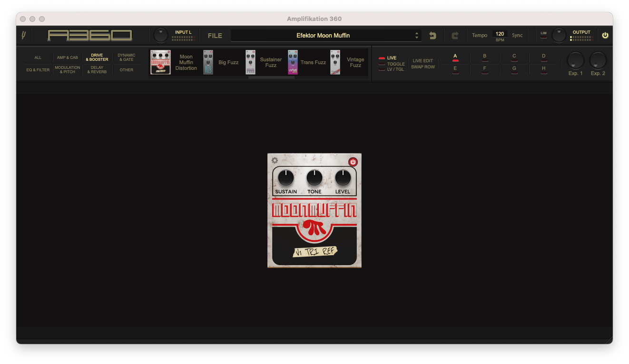Activate snapshot slot H
The height and width of the screenshot is (364, 629).
[544, 70]
